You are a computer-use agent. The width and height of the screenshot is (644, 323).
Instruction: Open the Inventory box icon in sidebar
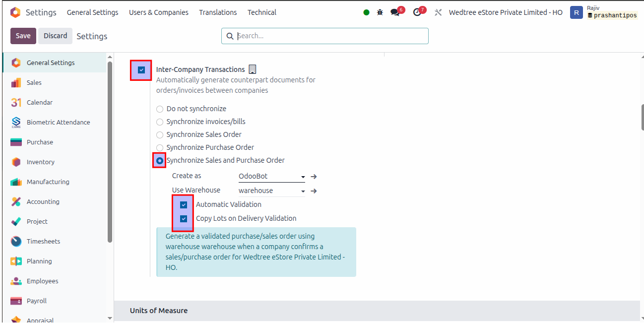coord(16,162)
